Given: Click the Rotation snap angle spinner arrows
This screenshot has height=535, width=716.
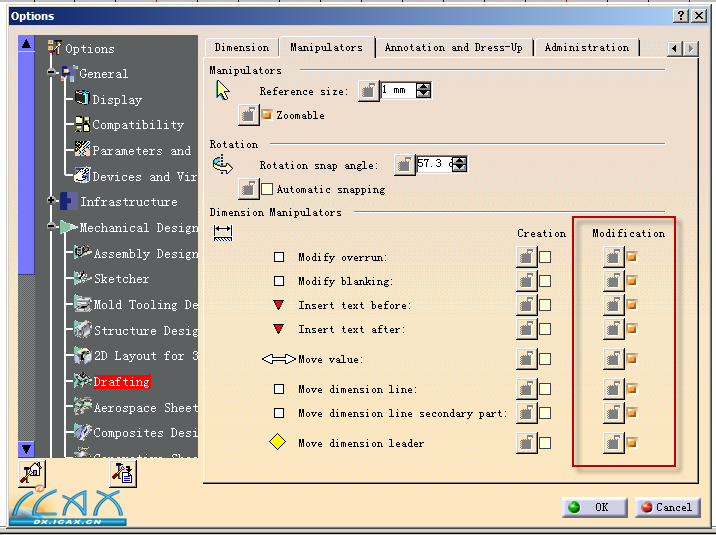Looking at the screenshot, I should click(x=460, y=164).
